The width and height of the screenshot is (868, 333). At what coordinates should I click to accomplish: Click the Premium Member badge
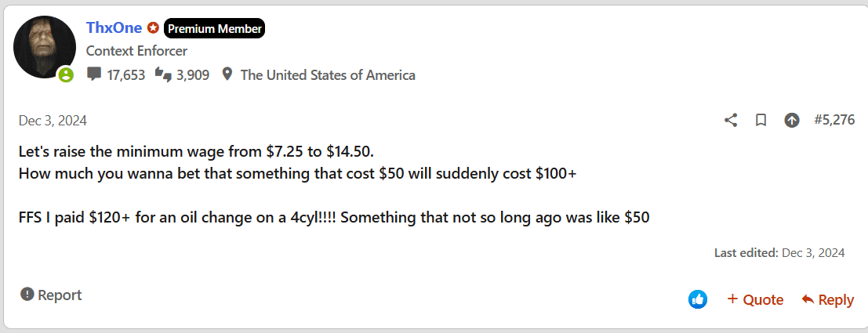pos(214,29)
